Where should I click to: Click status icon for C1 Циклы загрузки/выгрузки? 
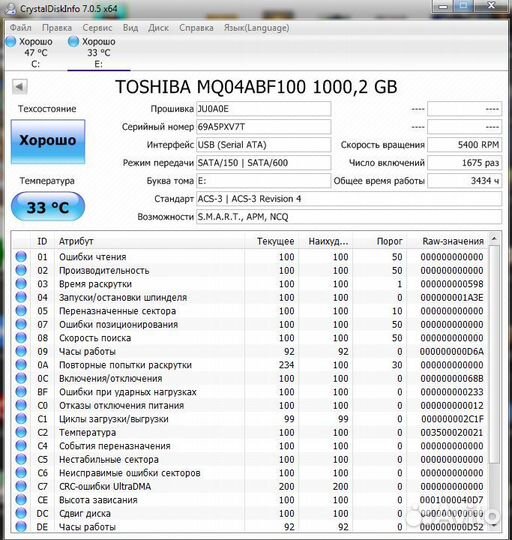click(x=21, y=418)
